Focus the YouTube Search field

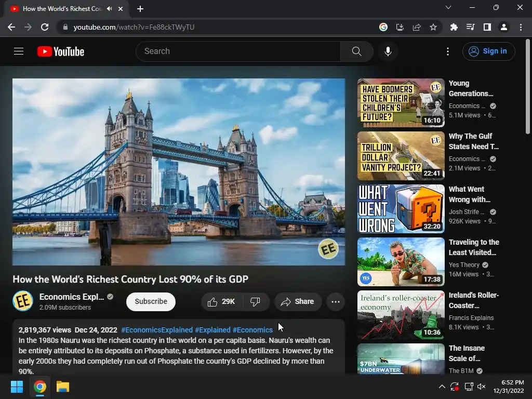click(238, 51)
